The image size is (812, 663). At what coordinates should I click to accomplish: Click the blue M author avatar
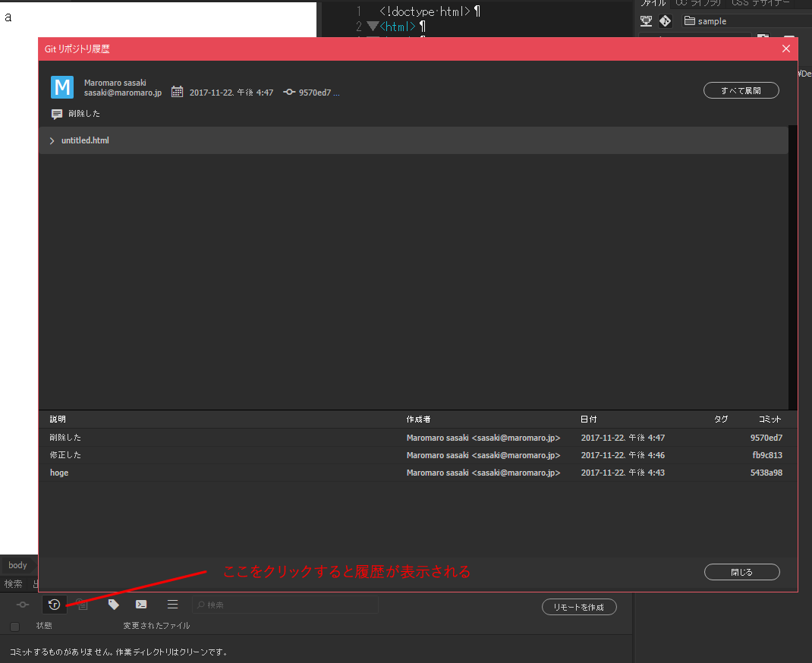coord(62,87)
